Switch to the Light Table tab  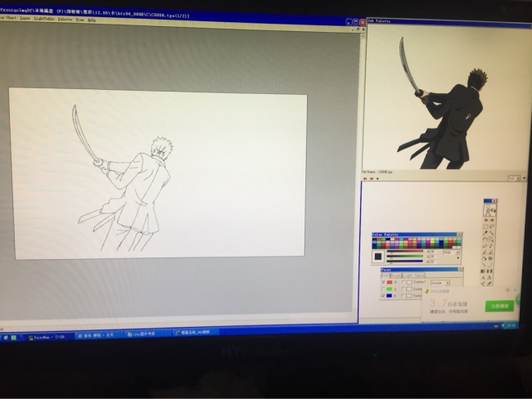[413, 276]
